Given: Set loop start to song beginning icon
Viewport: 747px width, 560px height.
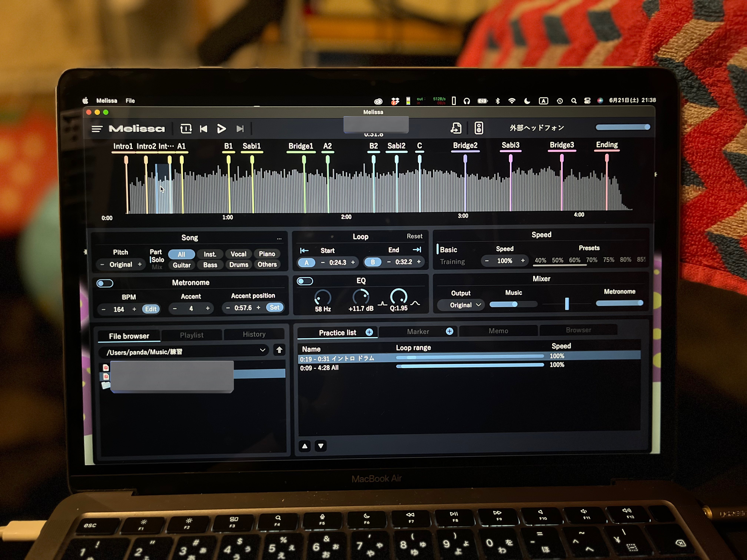Looking at the screenshot, I should tap(304, 251).
